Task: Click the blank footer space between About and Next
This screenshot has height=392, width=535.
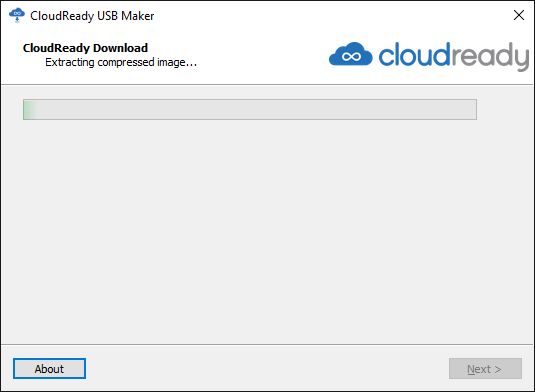Action: (x=268, y=368)
